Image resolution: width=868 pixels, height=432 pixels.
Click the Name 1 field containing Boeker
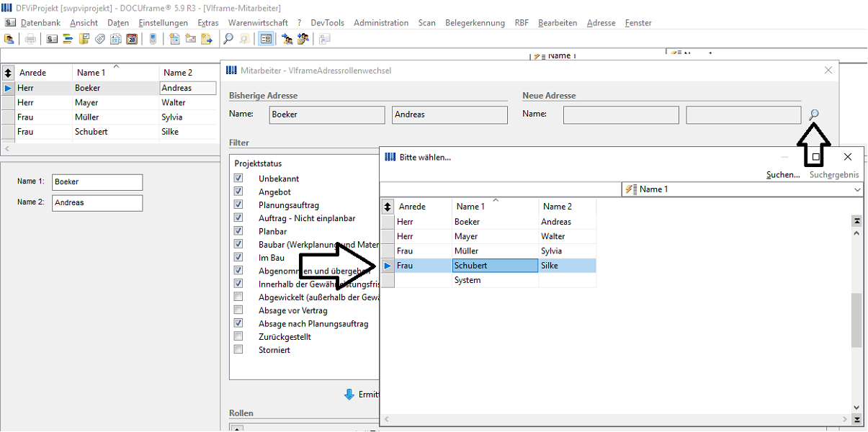pyautogui.click(x=97, y=182)
